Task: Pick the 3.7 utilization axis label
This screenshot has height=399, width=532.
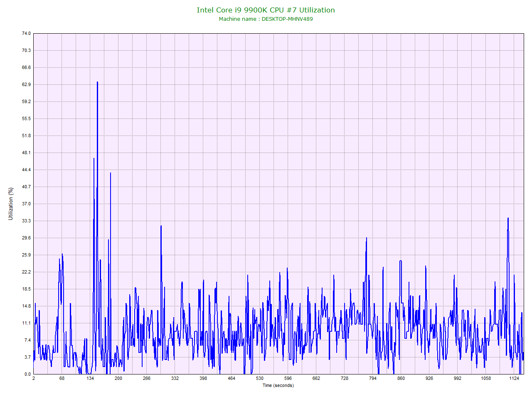Action: (27, 357)
